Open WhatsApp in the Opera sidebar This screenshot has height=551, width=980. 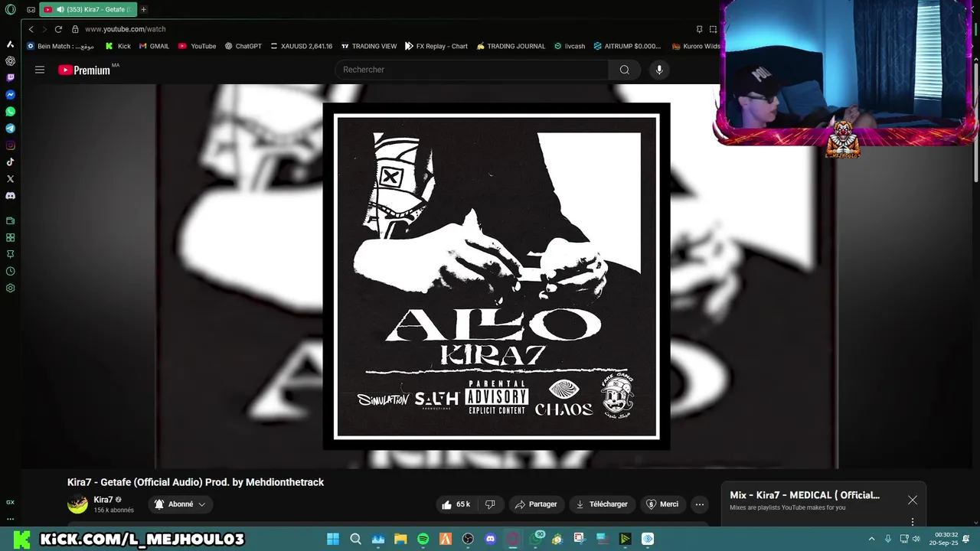(x=10, y=112)
